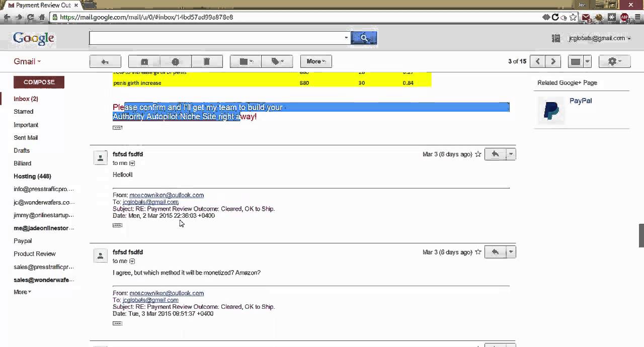Viewport: 644px width, 347px height.
Task: Go to the browser Home page icon
Action: tap(42, 17)
